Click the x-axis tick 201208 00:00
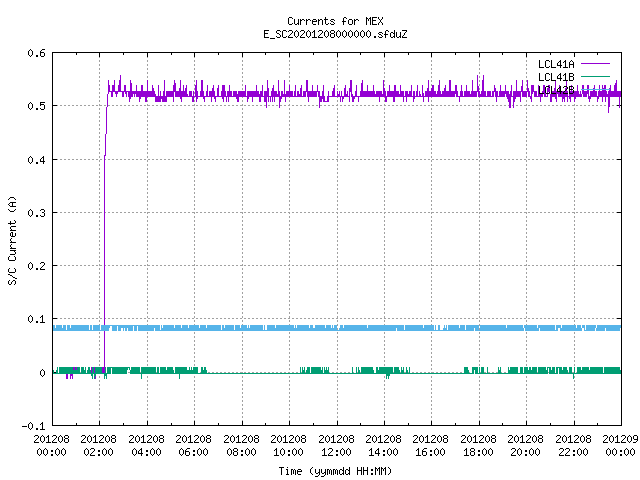 coord(51,446)
